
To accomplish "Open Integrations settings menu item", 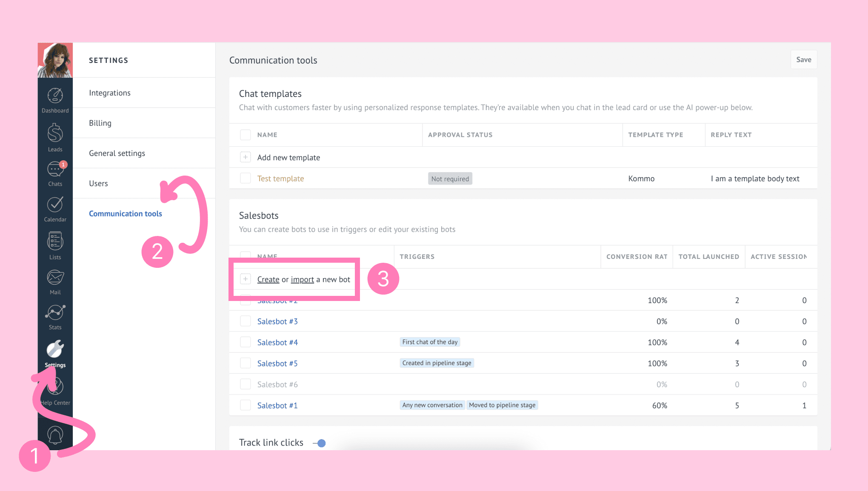I will 110,93.
